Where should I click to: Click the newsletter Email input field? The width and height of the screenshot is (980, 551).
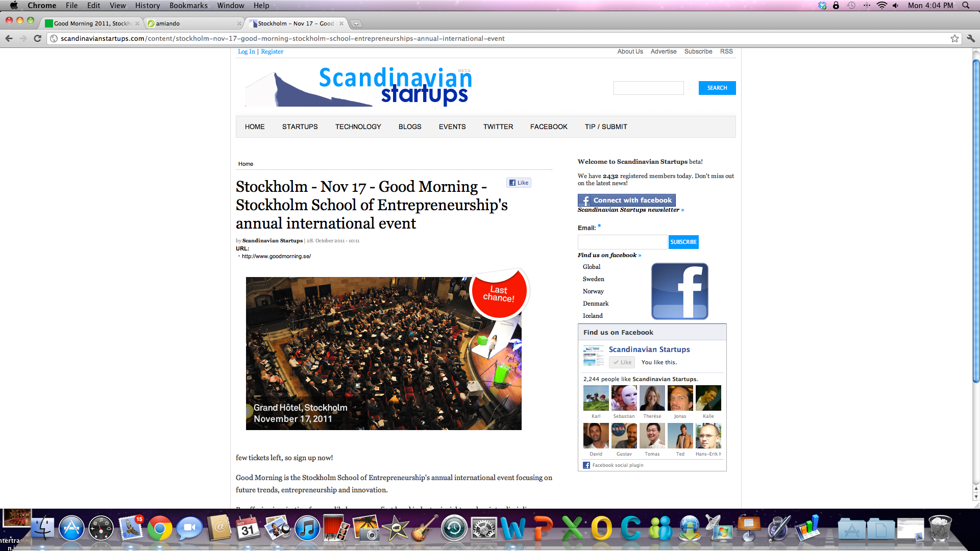(622, 242)
